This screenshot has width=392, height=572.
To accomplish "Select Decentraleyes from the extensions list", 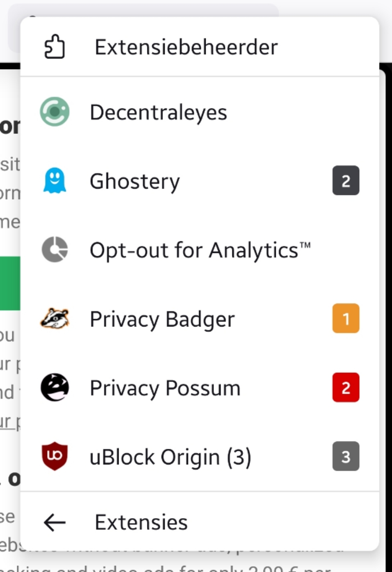I will click(199, 112).
